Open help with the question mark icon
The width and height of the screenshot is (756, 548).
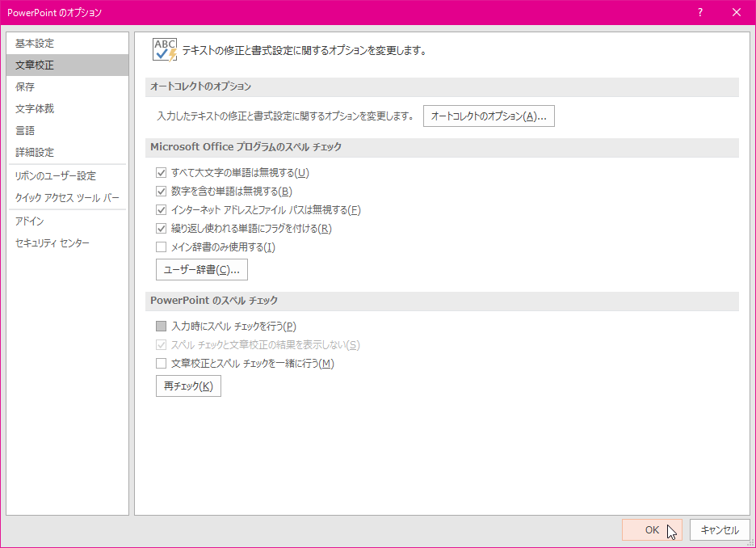click(x=700, y=13)
